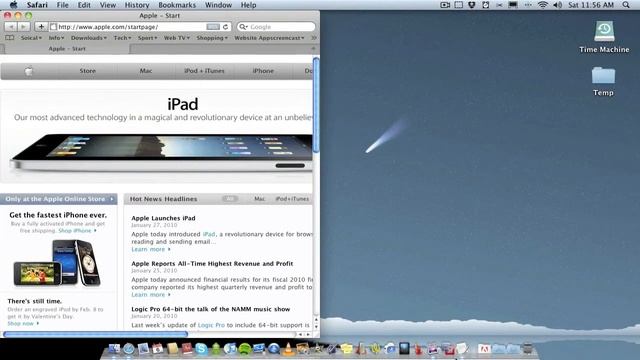Screen dimensions: 640x360
Task: Open Only at the Apple Online Store header
Action: [x=58, y=199]
